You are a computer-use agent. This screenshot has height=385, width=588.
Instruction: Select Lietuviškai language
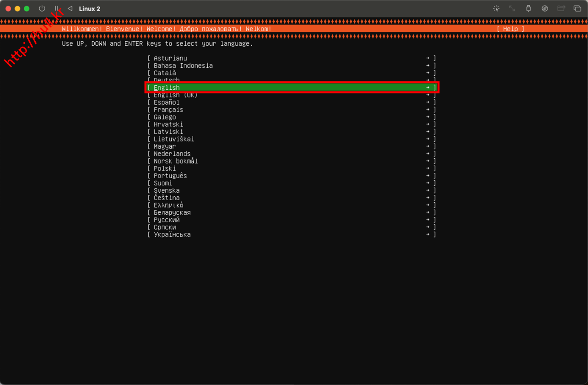tap(292, 139)
